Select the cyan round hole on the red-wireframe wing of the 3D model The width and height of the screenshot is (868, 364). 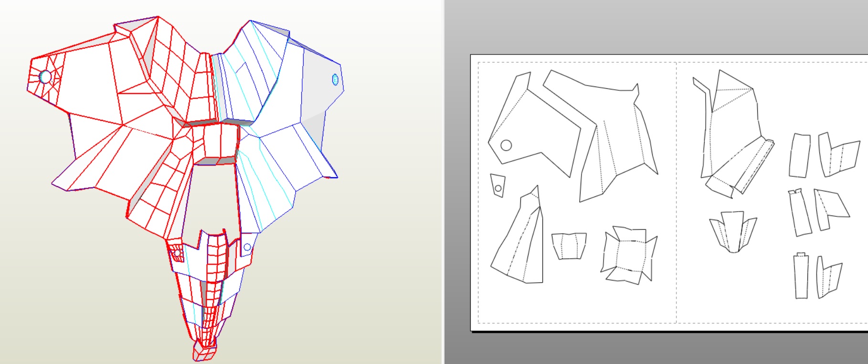click(x=45, y=76)
